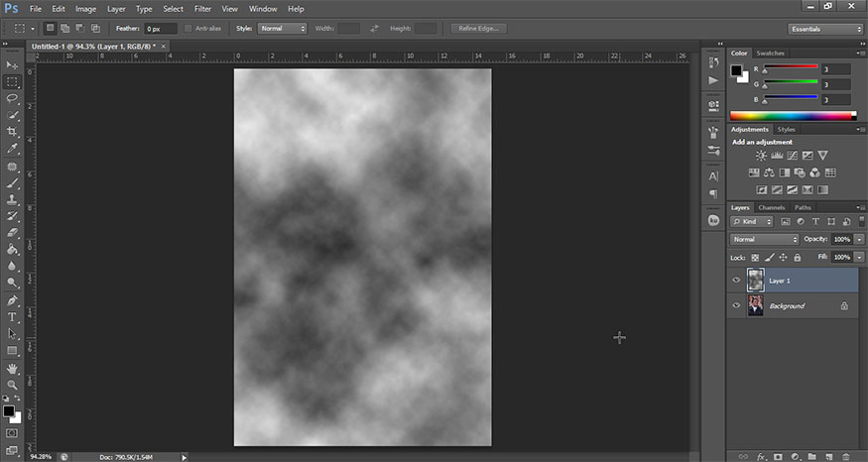This screenshot has width=868, height=462.
Task: Hide the Background layer eye
Action: pos(736,305)
